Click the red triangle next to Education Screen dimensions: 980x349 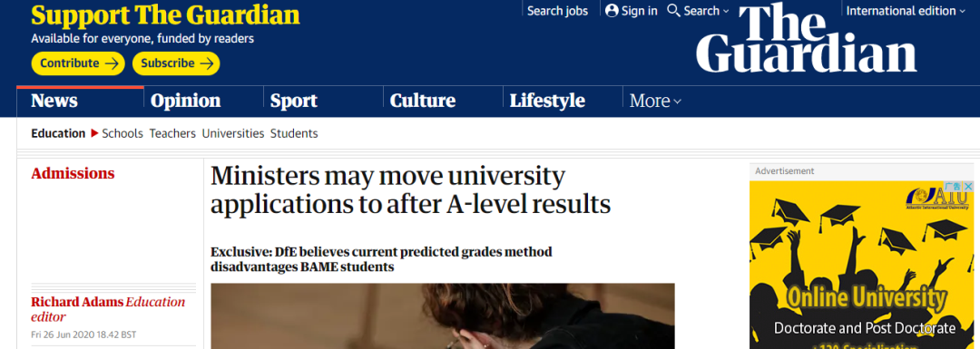[95, 133]
